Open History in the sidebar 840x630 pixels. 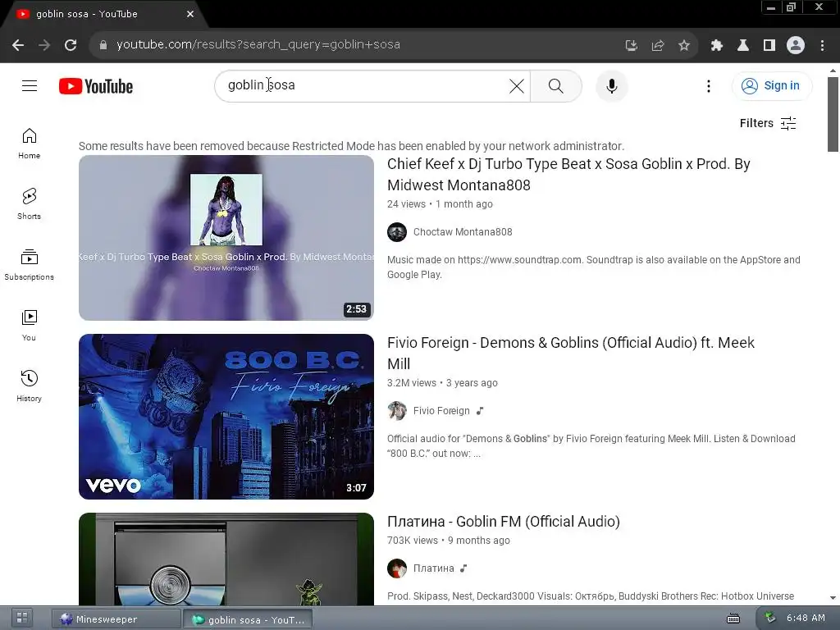(x=29, y=386)
